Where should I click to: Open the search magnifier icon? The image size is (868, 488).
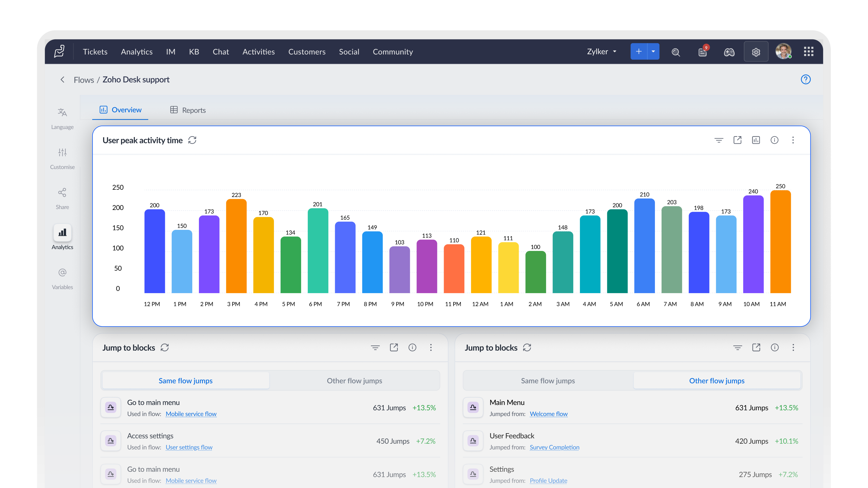(676, 52)
